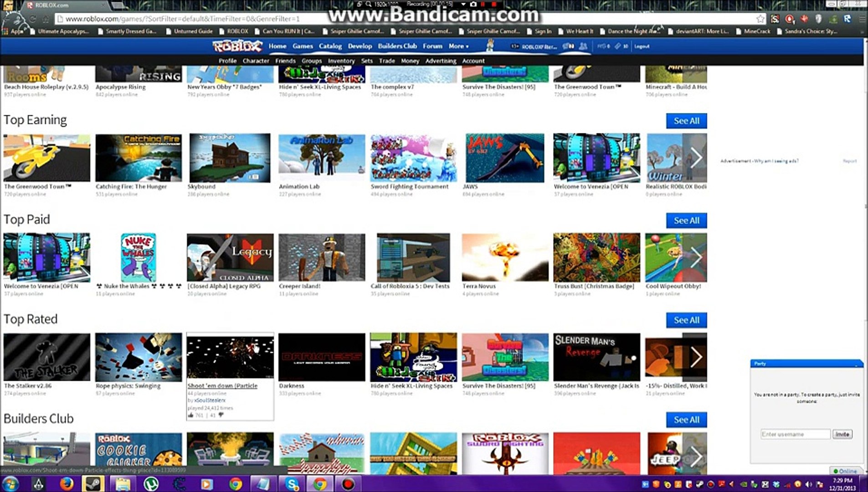
Task: Open the Slender Man's Revenge thumbnail
Action: click(x=596, y=357)
